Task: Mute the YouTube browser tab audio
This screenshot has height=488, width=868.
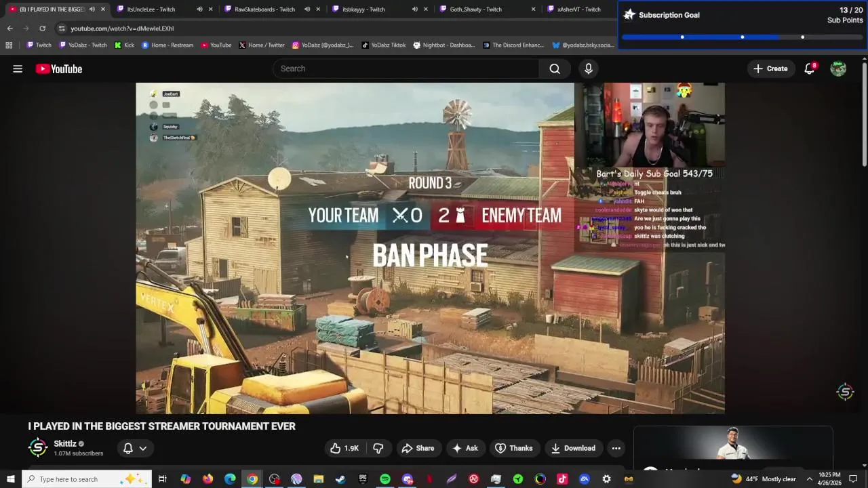Action: (x=92, y=9)
